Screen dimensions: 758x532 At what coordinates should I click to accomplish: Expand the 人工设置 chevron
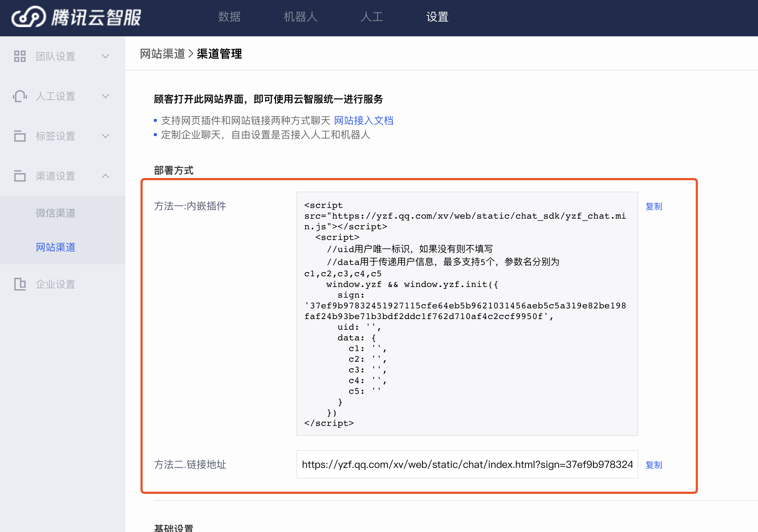(x=105, y=96)
